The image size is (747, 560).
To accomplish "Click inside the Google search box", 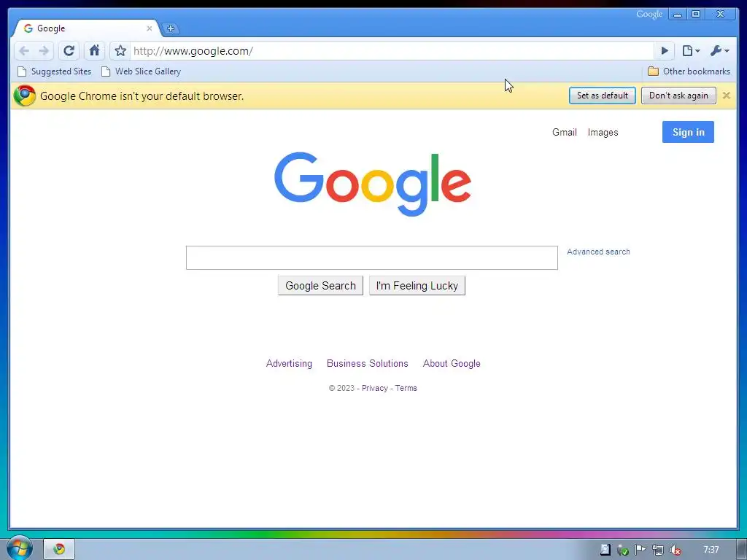I will pyautogui.click(x=371, y=257).
